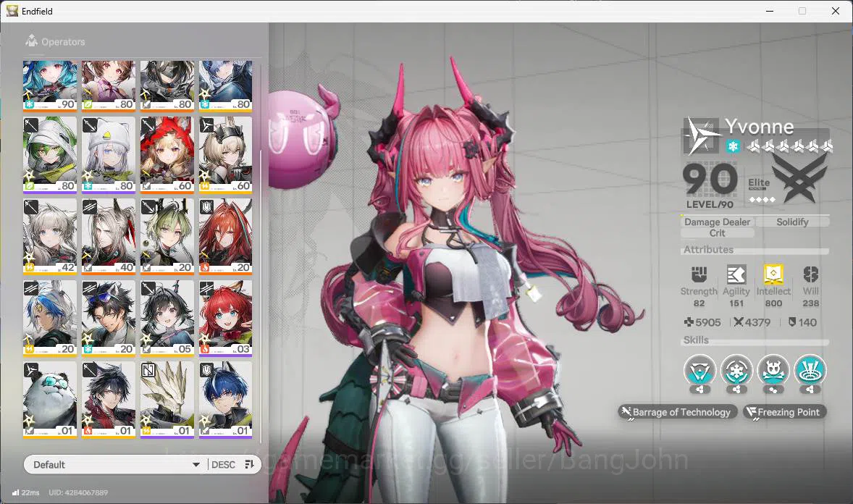Image resolution: width=853 pixels, height=504 pixels.
Task: Click the Solidify tag
Action: pyautogui.click(x=792, y=222)
